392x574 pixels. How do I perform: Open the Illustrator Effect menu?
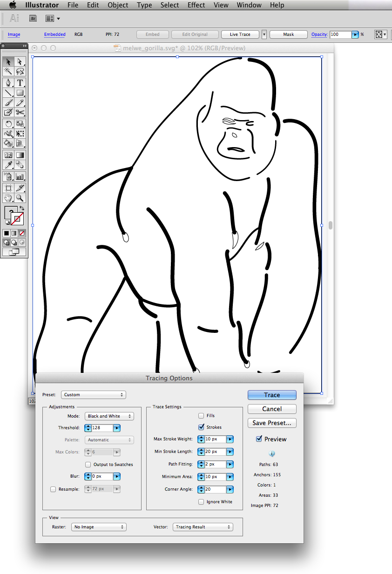196,5
